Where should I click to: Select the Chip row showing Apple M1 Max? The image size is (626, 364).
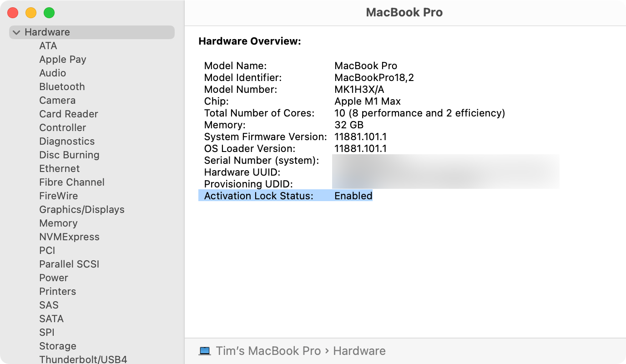[x=367, y=101]
